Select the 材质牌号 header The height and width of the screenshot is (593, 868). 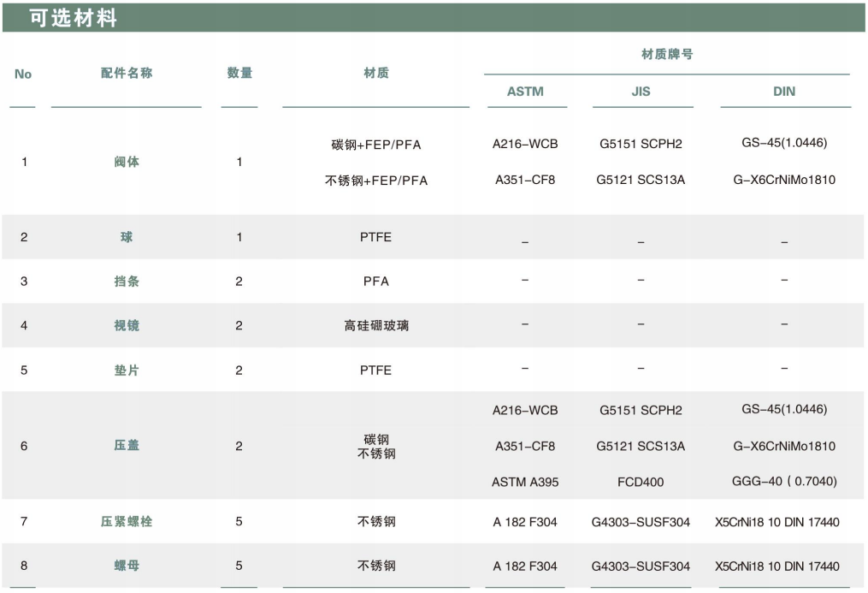667,55
